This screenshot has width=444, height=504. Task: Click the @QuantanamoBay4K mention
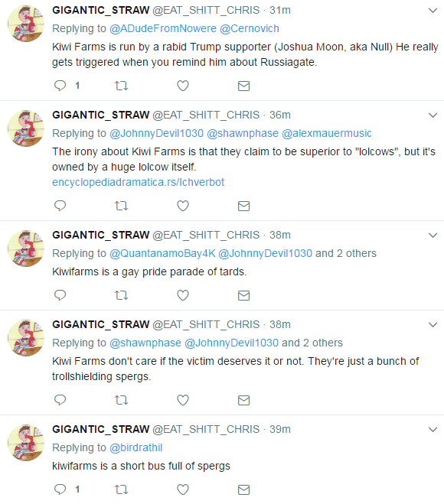tap(162, 254)
